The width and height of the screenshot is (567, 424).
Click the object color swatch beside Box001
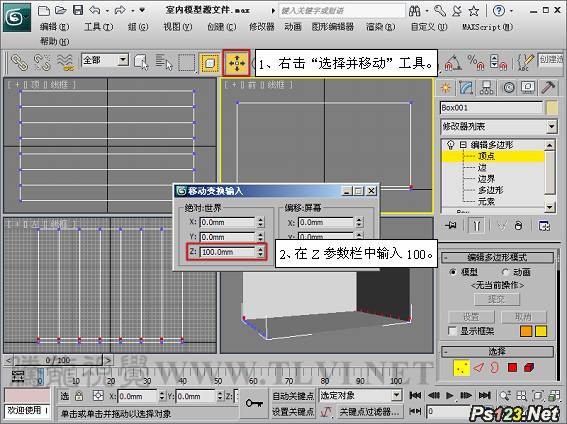tap(552, 108)
